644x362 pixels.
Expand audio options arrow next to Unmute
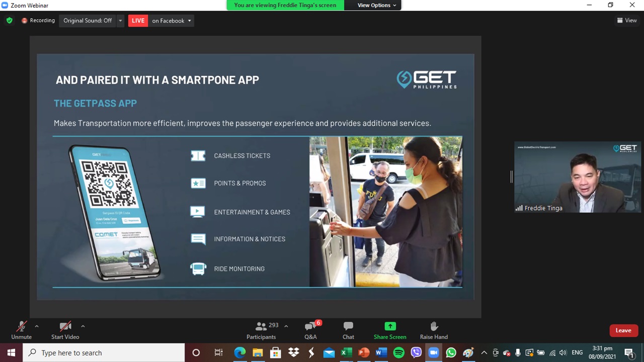[x=36, y=326]
